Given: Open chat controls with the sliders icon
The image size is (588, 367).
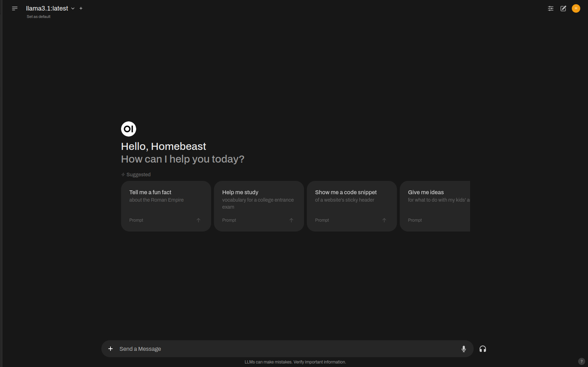Looking at the screenshot, I should (x=550, y=8).
